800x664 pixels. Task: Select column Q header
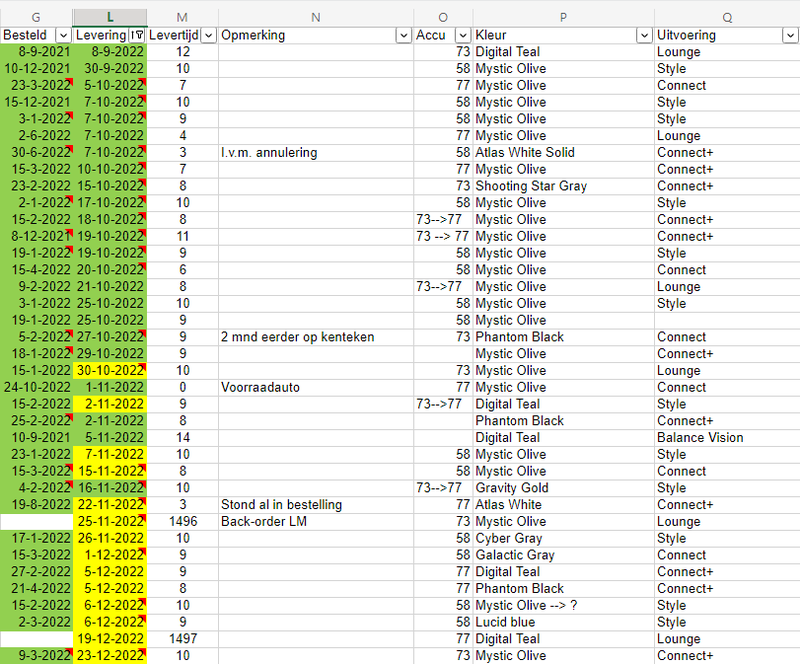coord(727,17)
